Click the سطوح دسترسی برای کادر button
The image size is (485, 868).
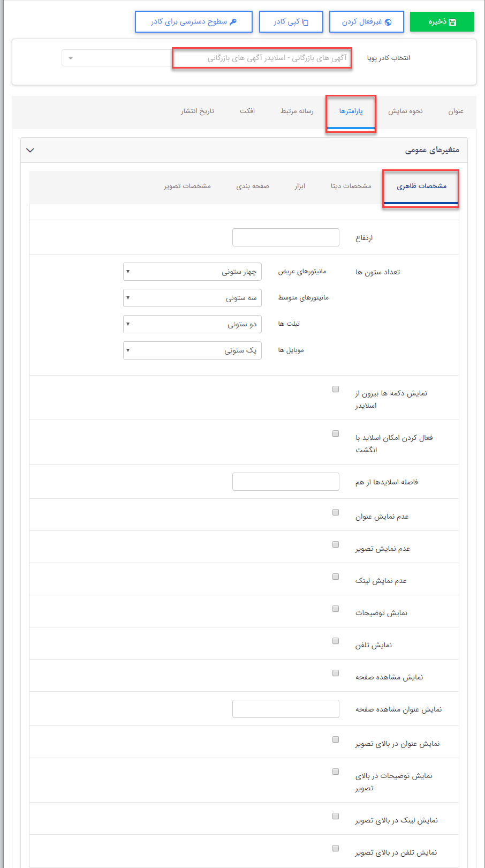click(x=193, y=22)
